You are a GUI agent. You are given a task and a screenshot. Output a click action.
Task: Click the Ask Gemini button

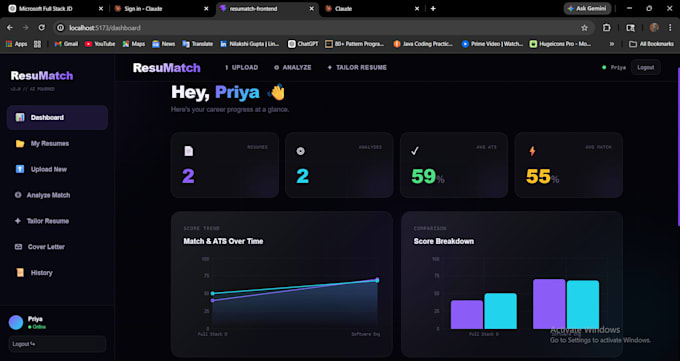(587, 8)
